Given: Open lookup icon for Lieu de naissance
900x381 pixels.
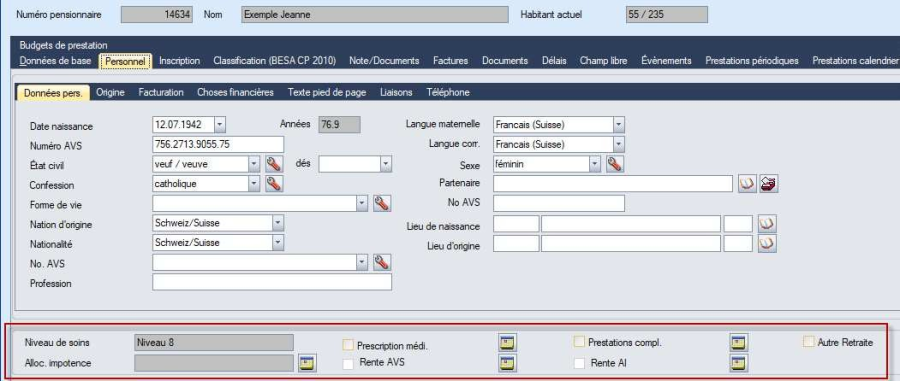Looking at the screenshot, I should 767,223.
